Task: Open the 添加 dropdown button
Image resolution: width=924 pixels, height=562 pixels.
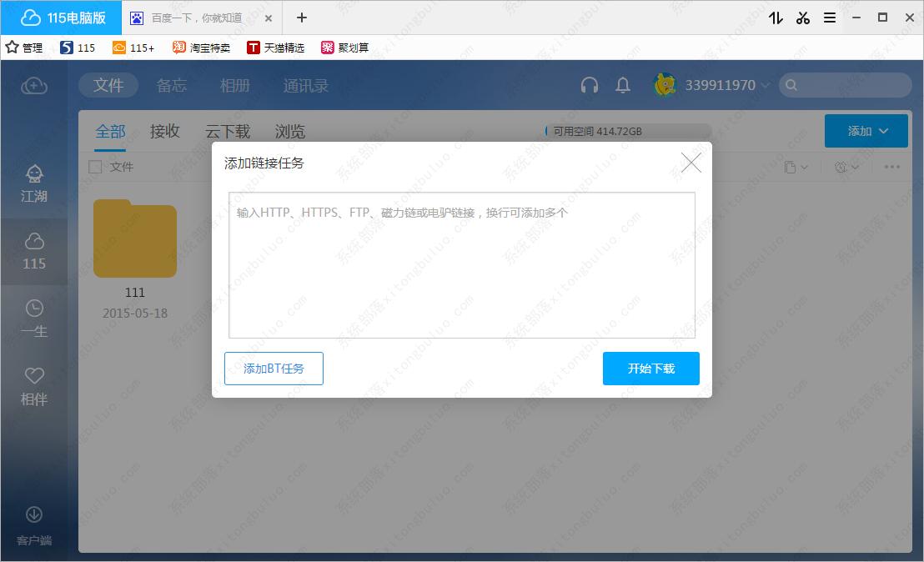Action: 866,131
